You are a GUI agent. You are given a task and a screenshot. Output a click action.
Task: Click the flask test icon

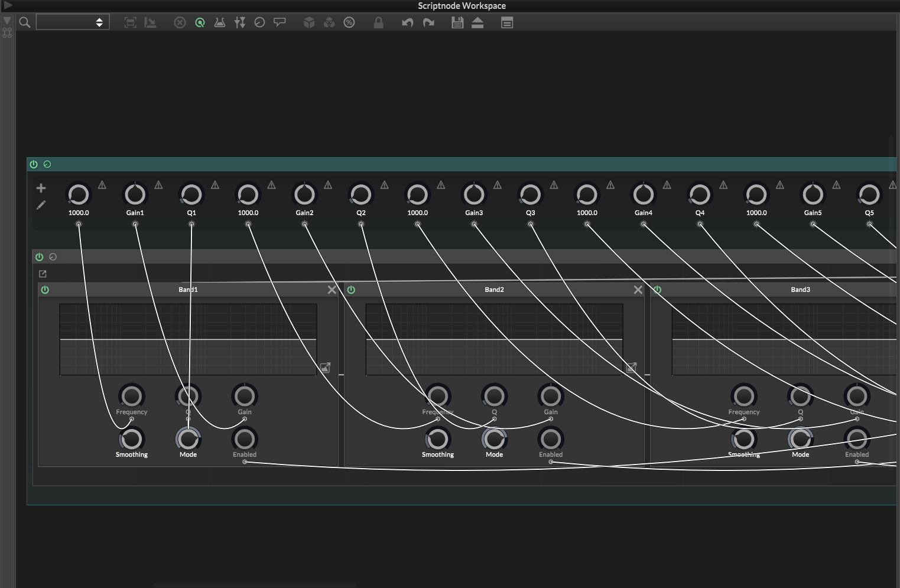pos(220,22)
